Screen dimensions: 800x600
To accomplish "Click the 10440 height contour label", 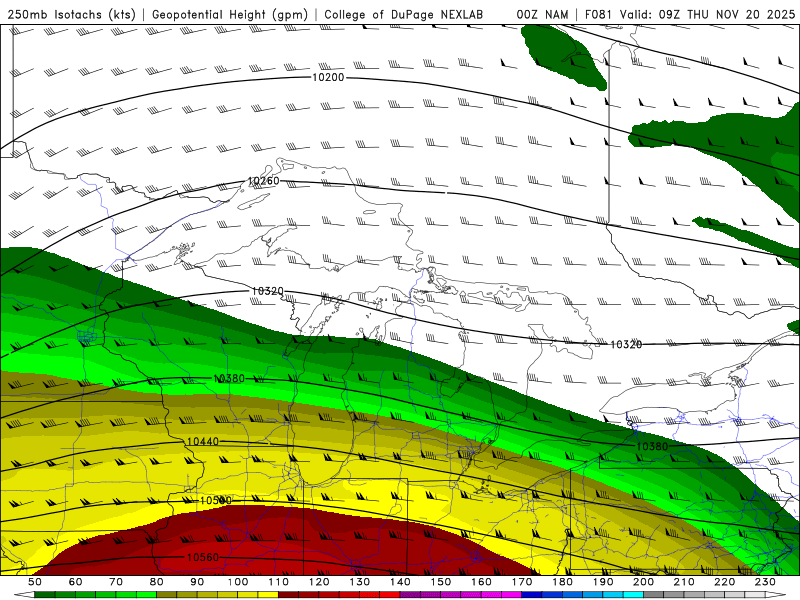I will pos(203,441).
